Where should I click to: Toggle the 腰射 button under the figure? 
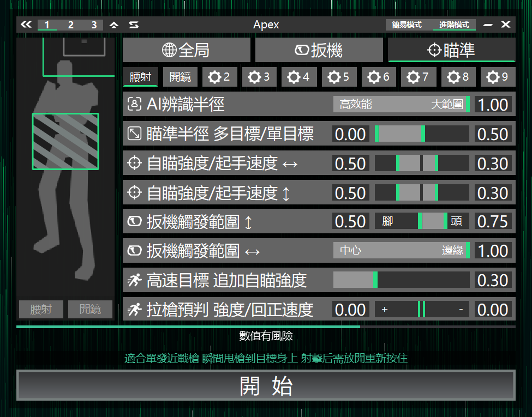(41, 310)
